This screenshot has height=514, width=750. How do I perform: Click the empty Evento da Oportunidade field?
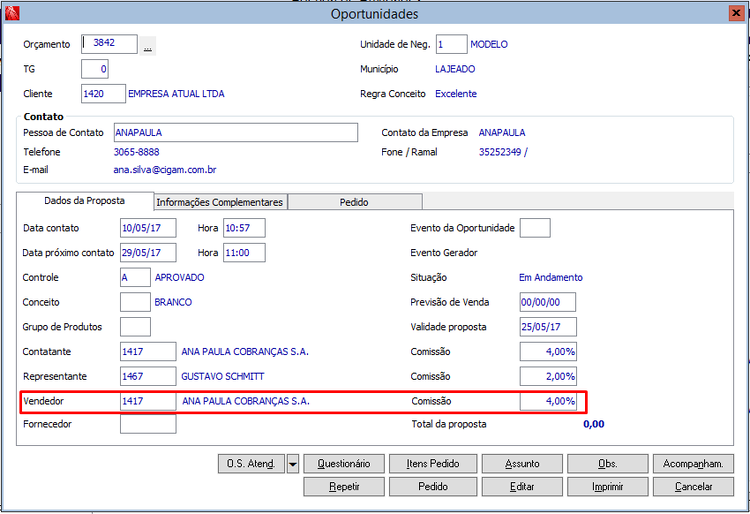coord(535,228)
